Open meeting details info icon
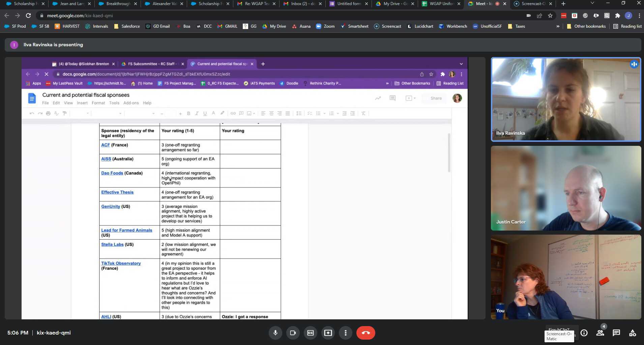Viewport: 644px width, 345px height. tap(584, 333)
